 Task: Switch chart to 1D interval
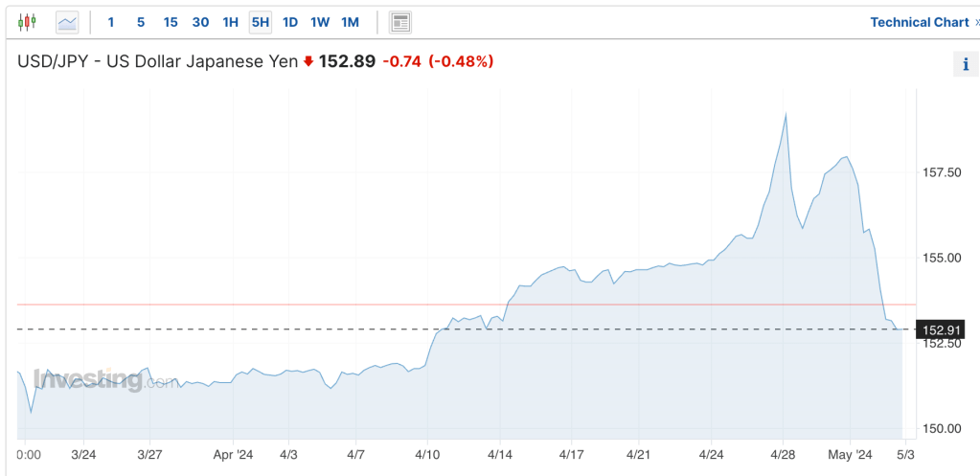289,22
